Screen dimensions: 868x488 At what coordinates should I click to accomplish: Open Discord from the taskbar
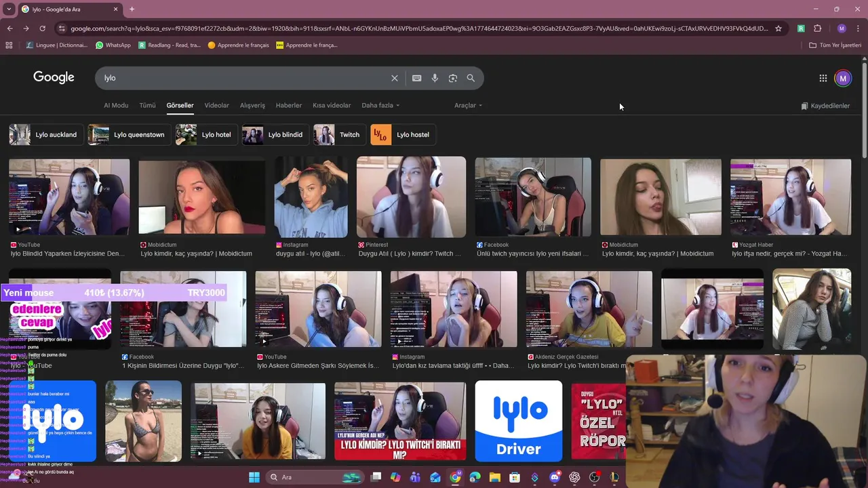pos(555,477)
